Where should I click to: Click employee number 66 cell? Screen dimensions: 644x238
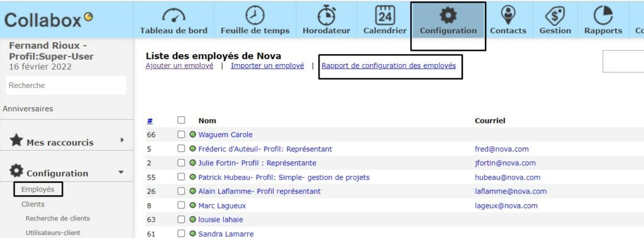[x=151, y=134]
